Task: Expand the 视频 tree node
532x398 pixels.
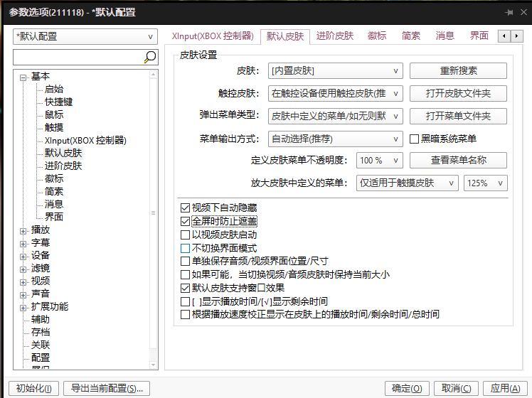Action: point(23,282)
